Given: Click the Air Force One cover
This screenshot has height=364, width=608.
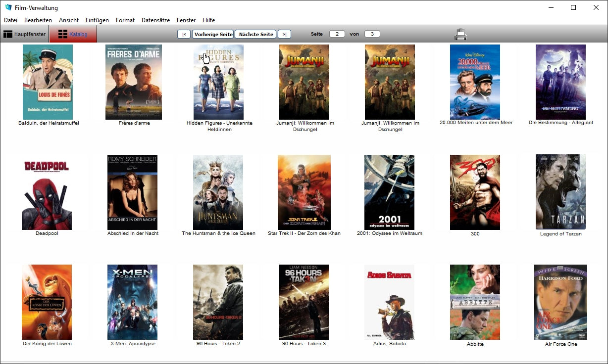Looking at the screenshot, I should (x=560, y=302).
